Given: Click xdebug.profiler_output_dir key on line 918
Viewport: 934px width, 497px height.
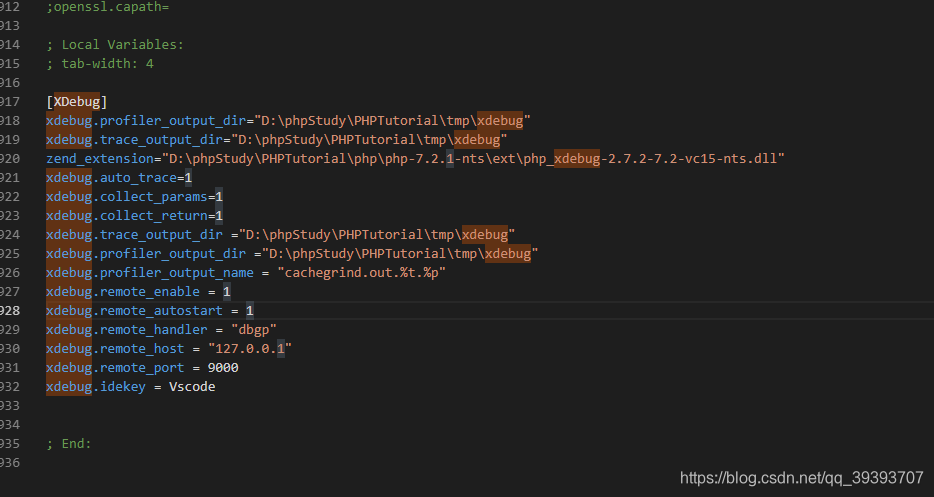Looking at the screenshot, I should coord(146,120).
